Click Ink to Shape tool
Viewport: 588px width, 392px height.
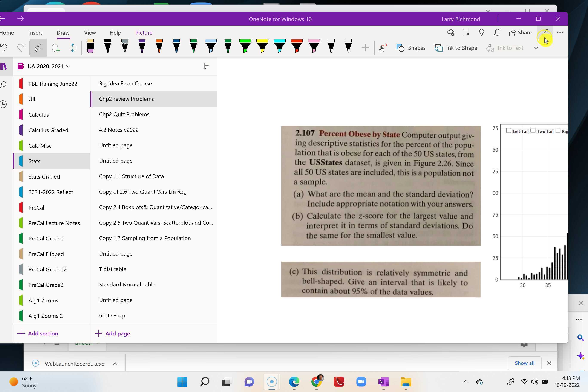pos(456,48)
